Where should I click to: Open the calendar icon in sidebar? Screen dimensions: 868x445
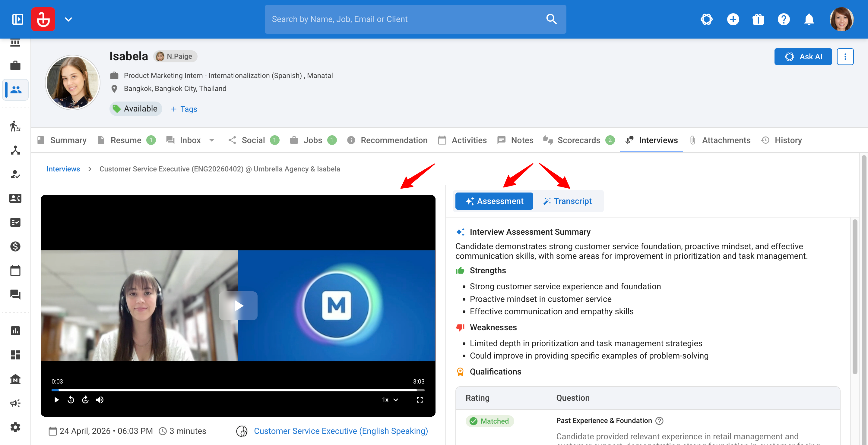point(15,271)
